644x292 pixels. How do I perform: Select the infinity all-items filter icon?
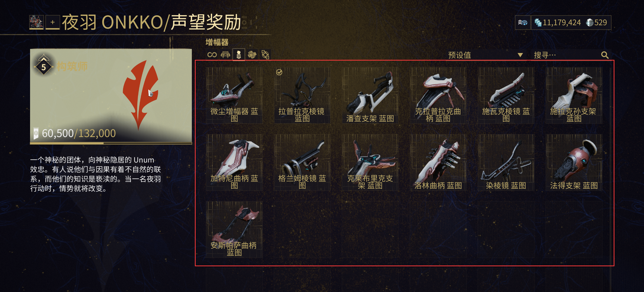[x=212, y=55]
